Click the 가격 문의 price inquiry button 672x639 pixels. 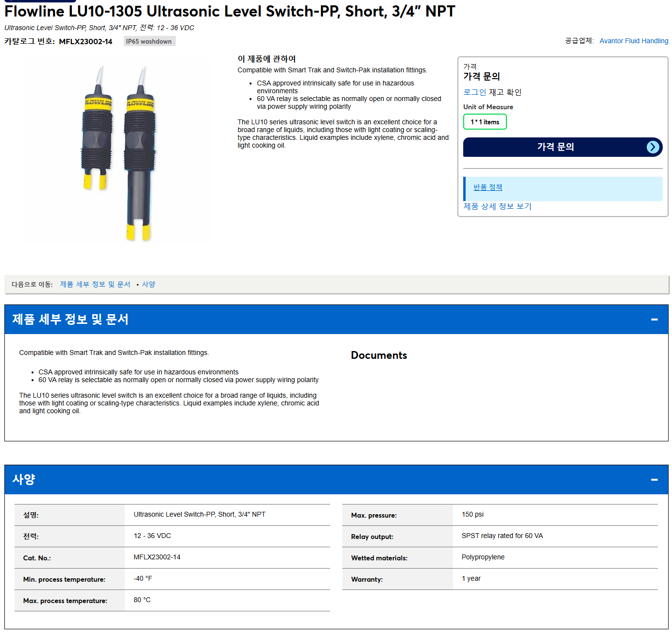pos(563,147)
